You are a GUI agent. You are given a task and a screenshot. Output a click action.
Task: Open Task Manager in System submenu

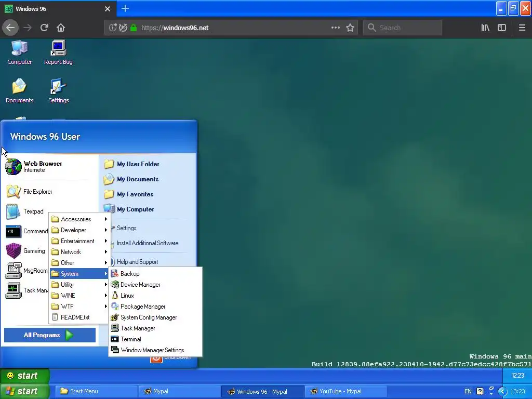155,328
